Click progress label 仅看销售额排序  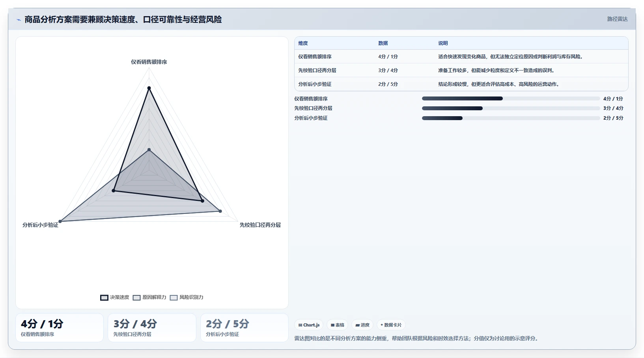(x=311, y=99)
